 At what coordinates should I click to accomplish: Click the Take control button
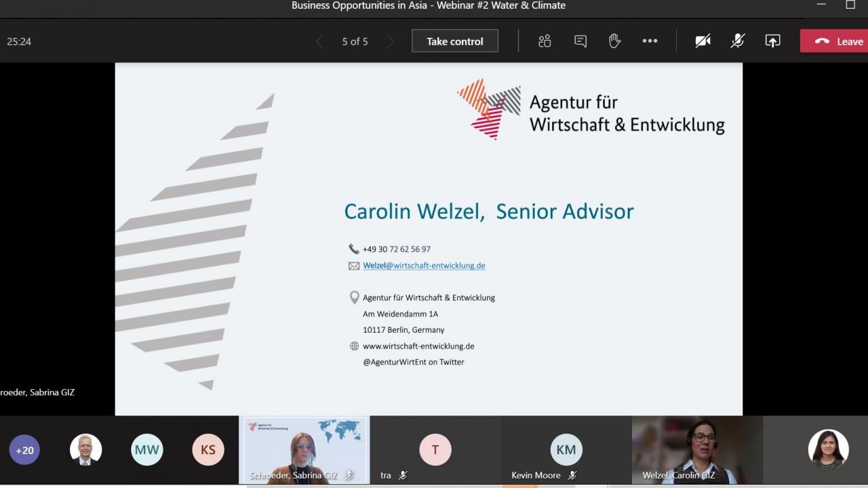(455, 41)
